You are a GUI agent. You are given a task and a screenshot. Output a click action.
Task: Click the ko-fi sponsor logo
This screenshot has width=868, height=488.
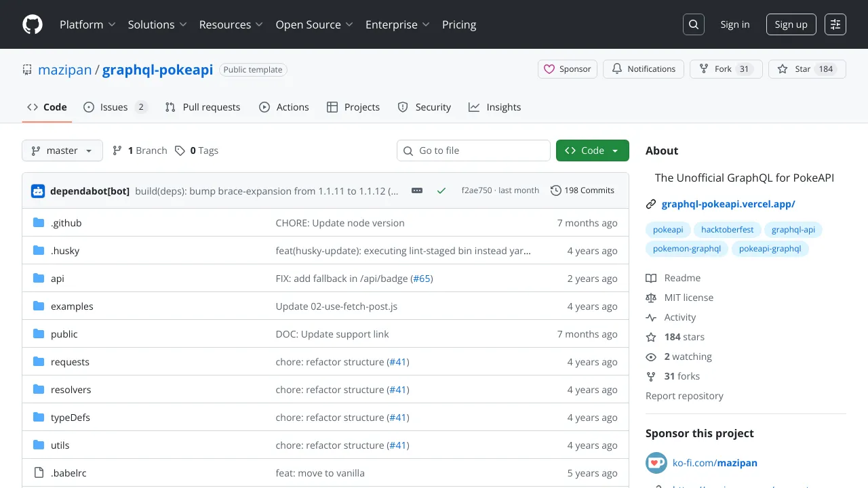[656, 464]
